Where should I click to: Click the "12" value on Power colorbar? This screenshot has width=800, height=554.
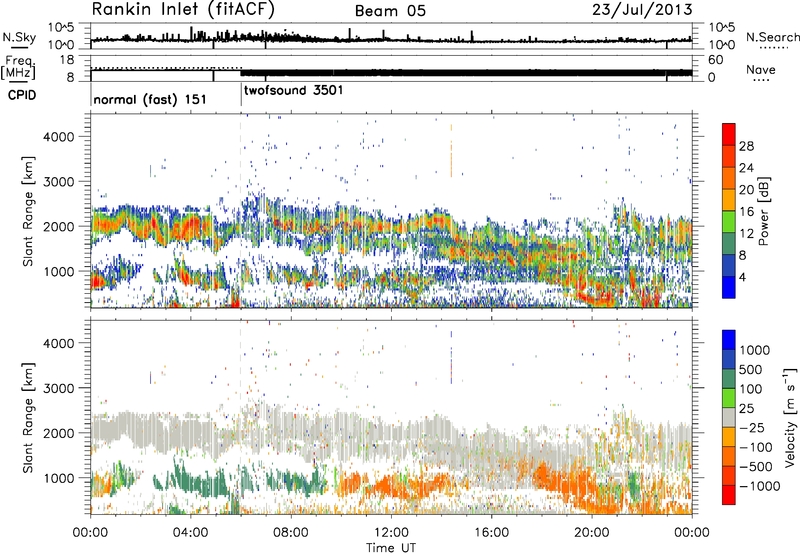point(746,234)
